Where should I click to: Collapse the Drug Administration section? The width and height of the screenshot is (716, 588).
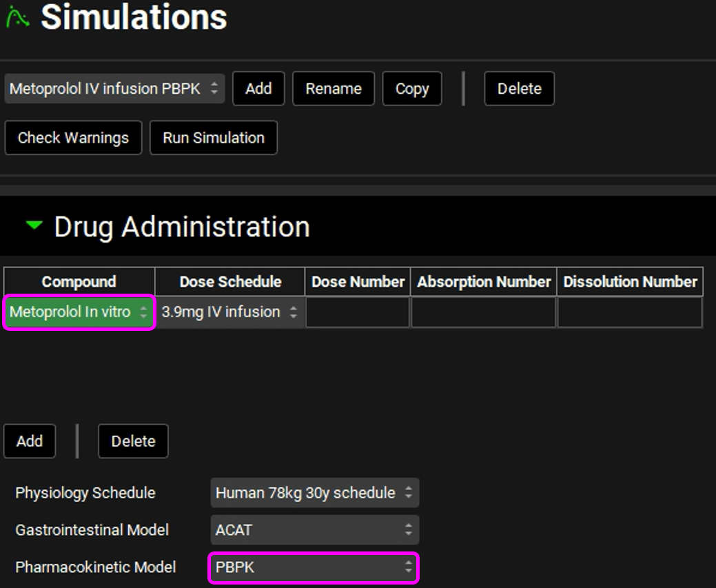click(x=34, y=225)
